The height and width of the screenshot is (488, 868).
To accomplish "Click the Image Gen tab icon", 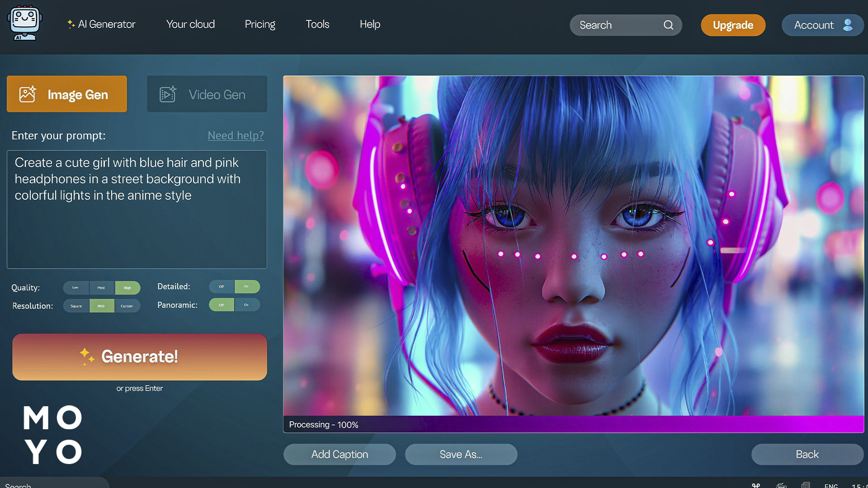I will (x=28, y=94).
